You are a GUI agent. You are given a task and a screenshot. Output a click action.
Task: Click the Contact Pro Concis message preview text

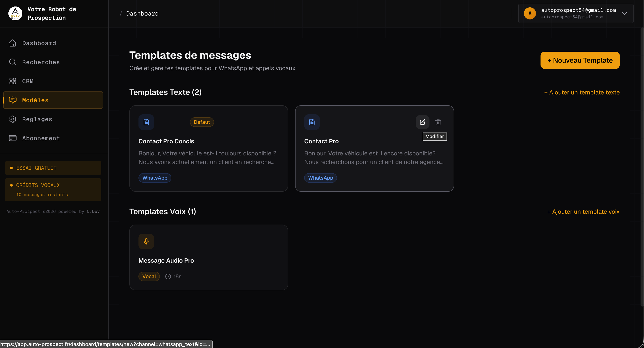point(207,158)
